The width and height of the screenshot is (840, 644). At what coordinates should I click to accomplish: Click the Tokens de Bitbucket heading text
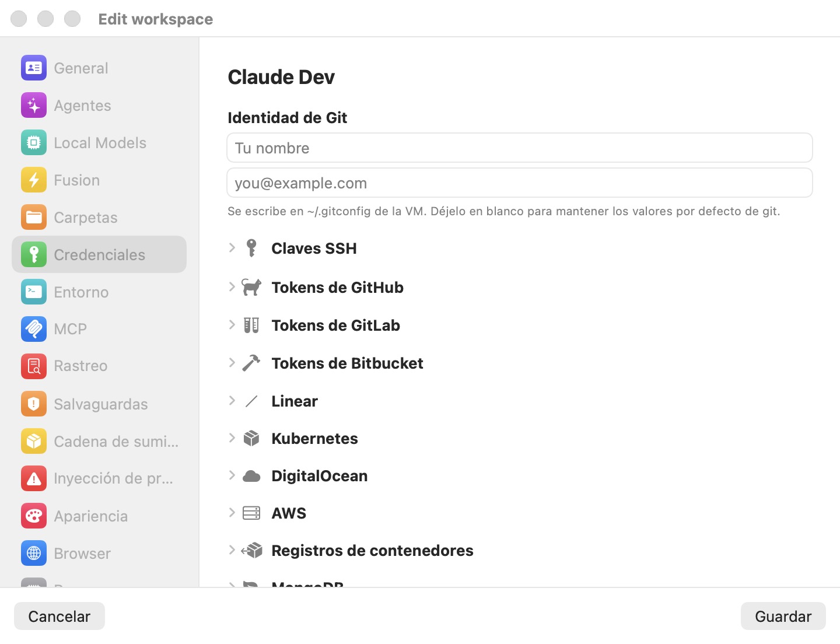point(348,363)
